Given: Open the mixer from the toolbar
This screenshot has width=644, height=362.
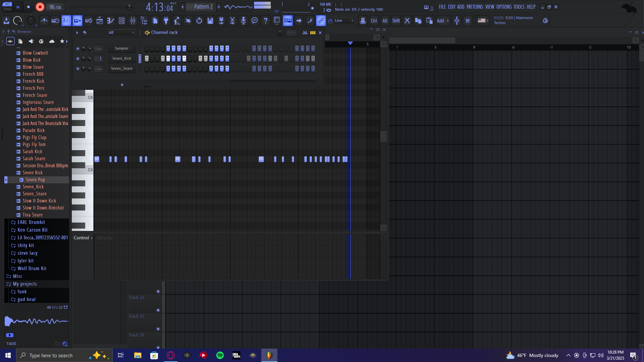Looking at the screenshot, I should click(133, 21).
